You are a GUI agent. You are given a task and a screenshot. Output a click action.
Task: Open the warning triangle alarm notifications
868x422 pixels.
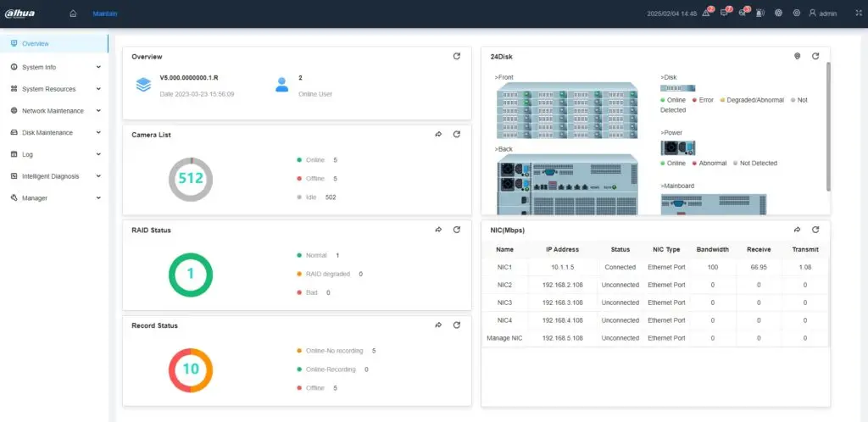(x=706, y=14)
